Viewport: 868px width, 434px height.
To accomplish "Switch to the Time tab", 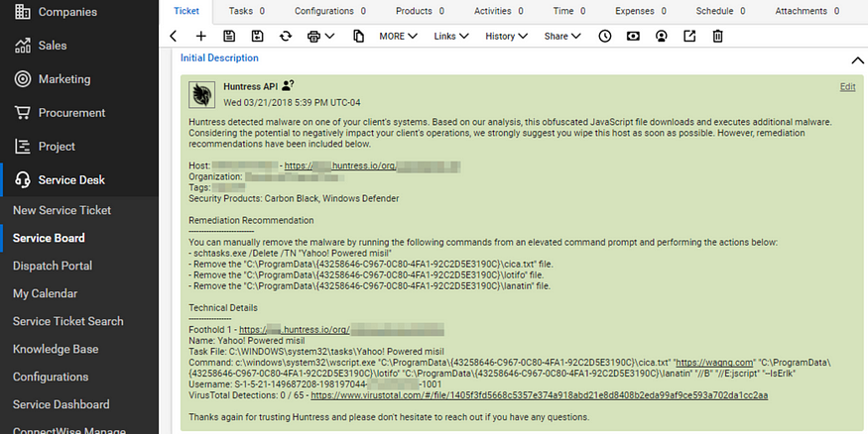I will point(569,11).
